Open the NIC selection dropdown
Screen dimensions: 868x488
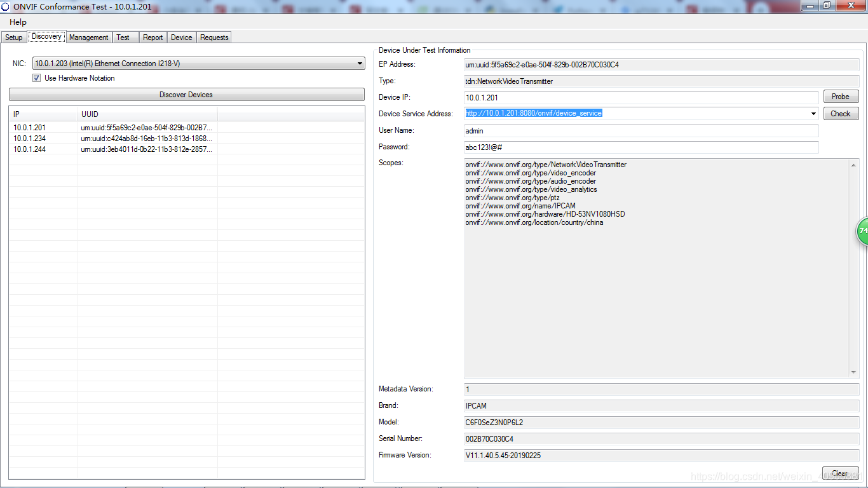199,64
